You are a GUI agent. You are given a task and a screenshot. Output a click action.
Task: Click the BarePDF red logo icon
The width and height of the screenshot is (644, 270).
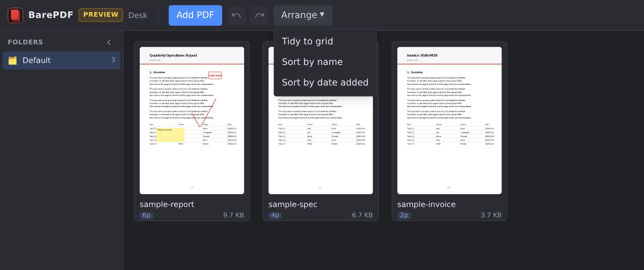coord(15,15)
